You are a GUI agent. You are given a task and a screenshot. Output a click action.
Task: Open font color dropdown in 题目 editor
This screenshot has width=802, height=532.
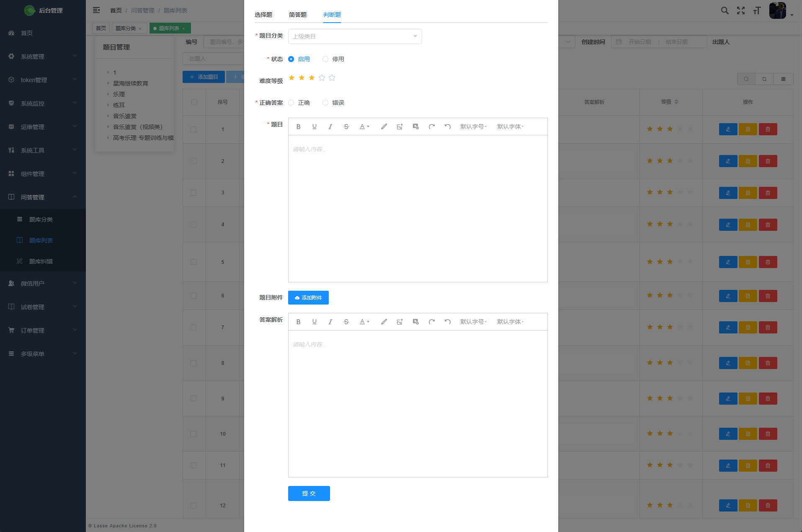click(x=364, y=127)
